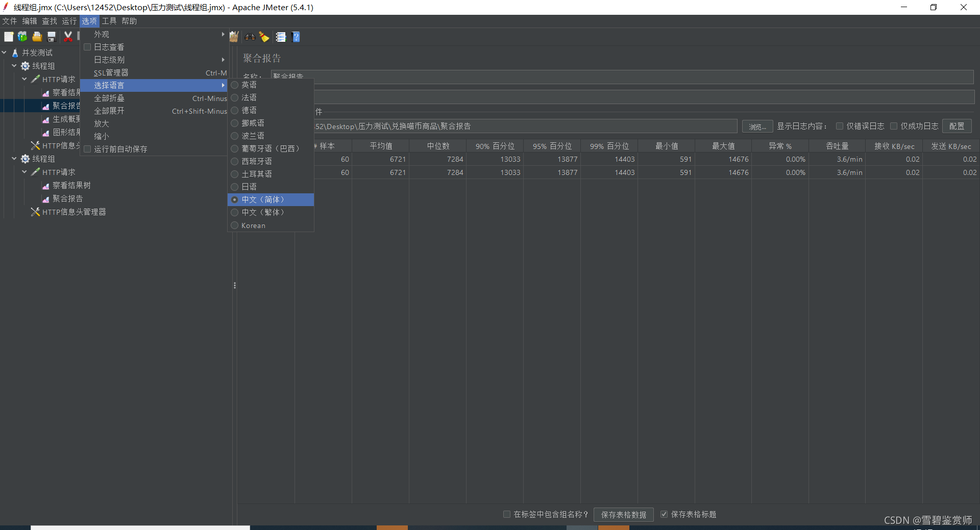Click the Open file folder icon
The image size is (980, 530).
(37, 37)
